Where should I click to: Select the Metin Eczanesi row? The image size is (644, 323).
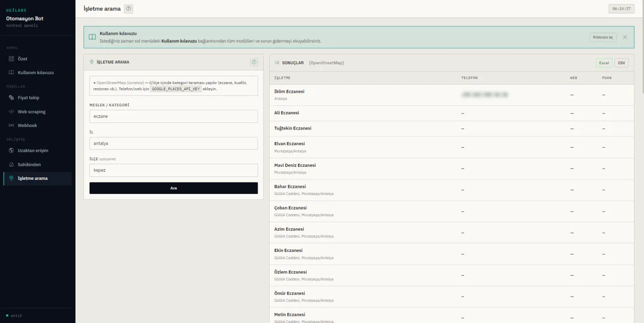(x=452, y=315)
